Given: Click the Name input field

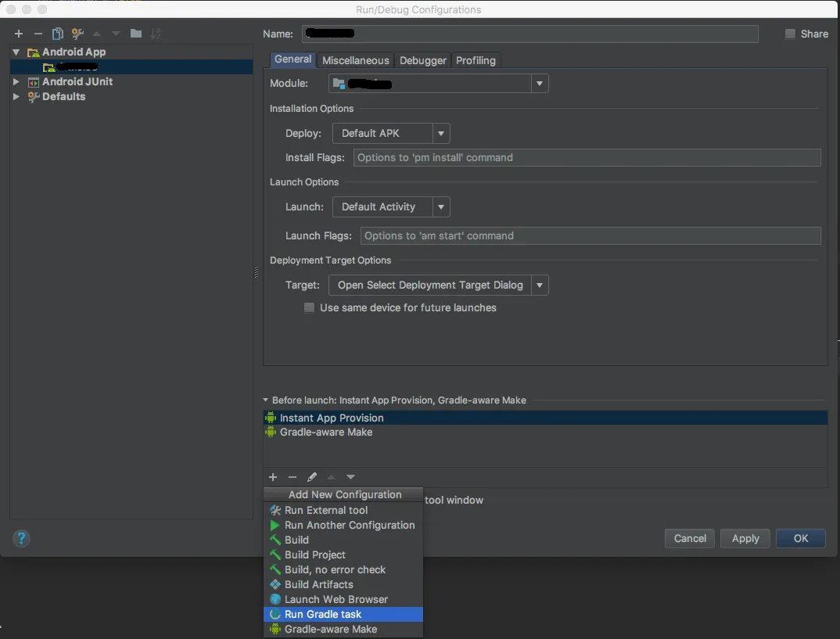Looking at the screenshot, I should click(529, 34).
